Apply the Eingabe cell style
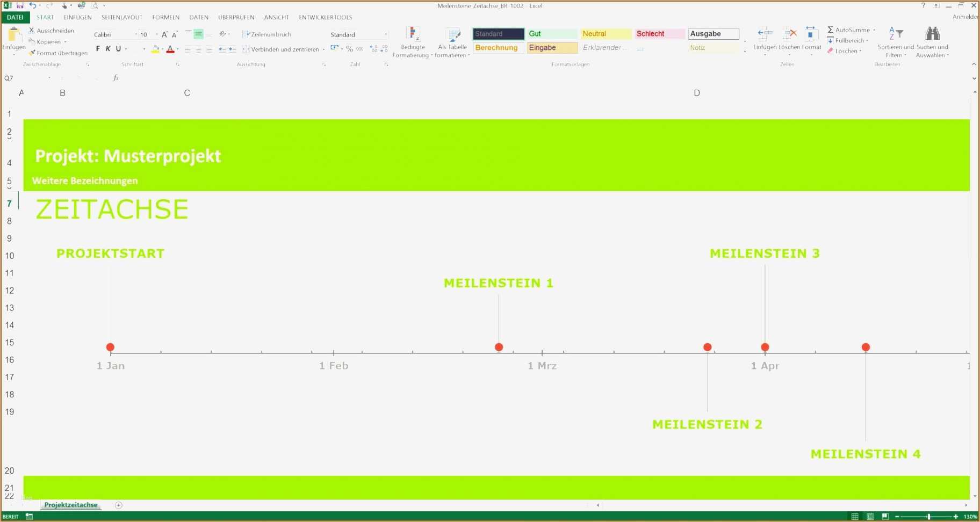 (x=552, y=47)
